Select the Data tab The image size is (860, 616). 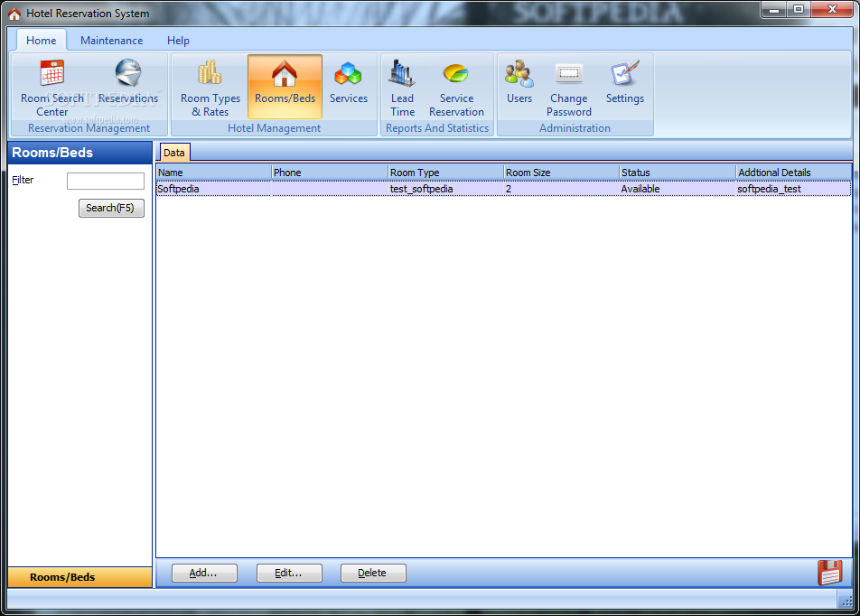click(x=174, y=153)
